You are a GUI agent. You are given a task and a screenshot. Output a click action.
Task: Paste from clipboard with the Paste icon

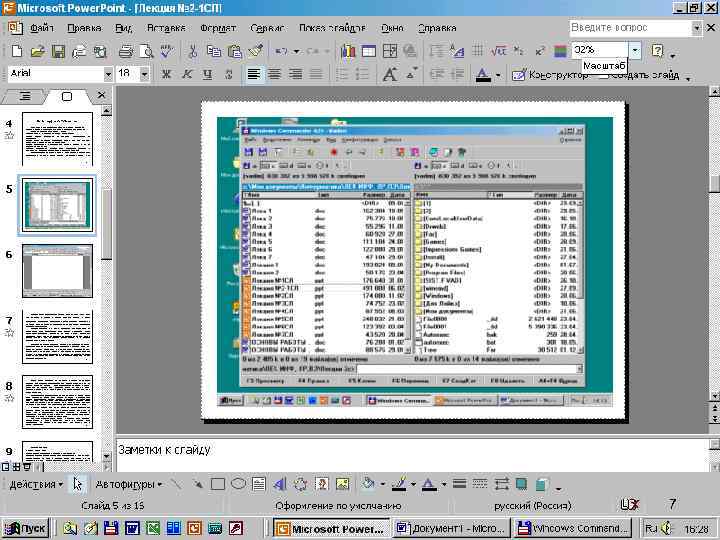click(235, 51)
